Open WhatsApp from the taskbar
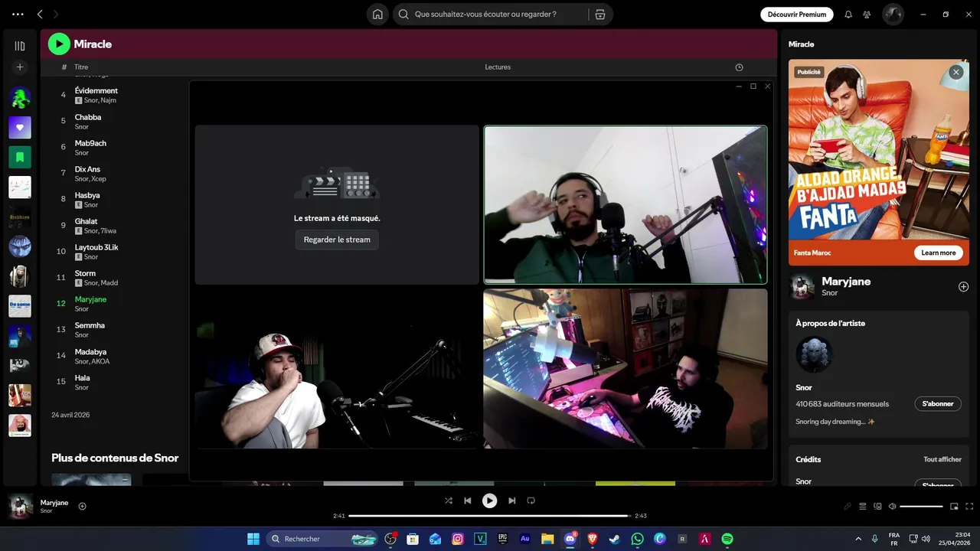The width and height of the screenshot is (980, 551). [x=637, y=539]
